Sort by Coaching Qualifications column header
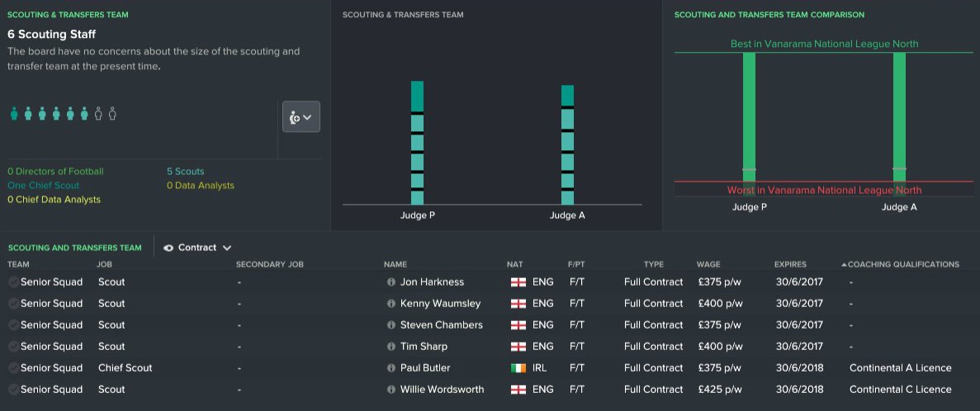 pos(903,265)
